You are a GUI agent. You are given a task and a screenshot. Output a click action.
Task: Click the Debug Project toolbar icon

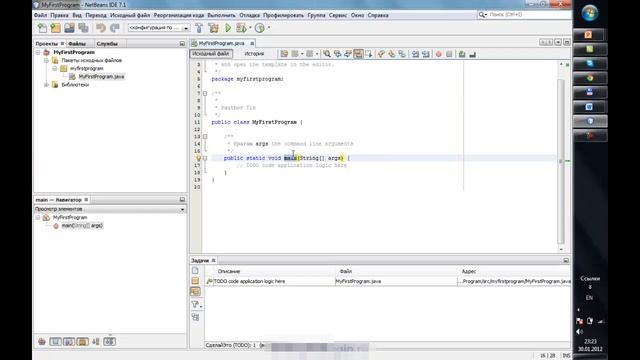[x=241, y=28]
